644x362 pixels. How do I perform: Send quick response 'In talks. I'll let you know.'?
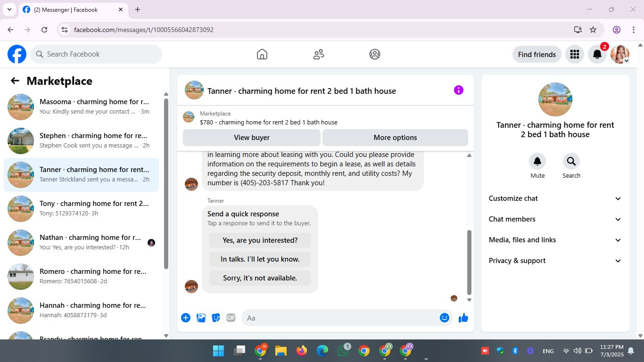pos(260,259)
